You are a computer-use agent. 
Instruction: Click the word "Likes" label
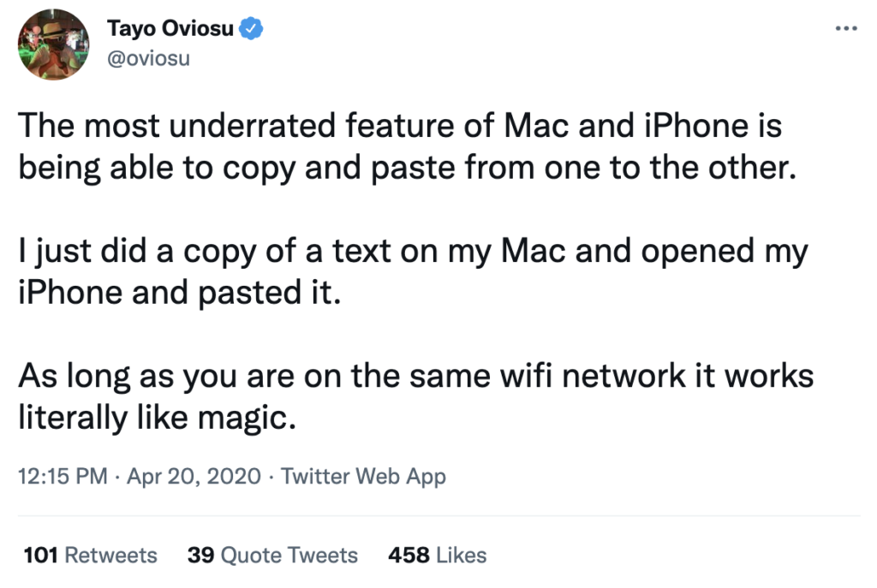[462, 555]
